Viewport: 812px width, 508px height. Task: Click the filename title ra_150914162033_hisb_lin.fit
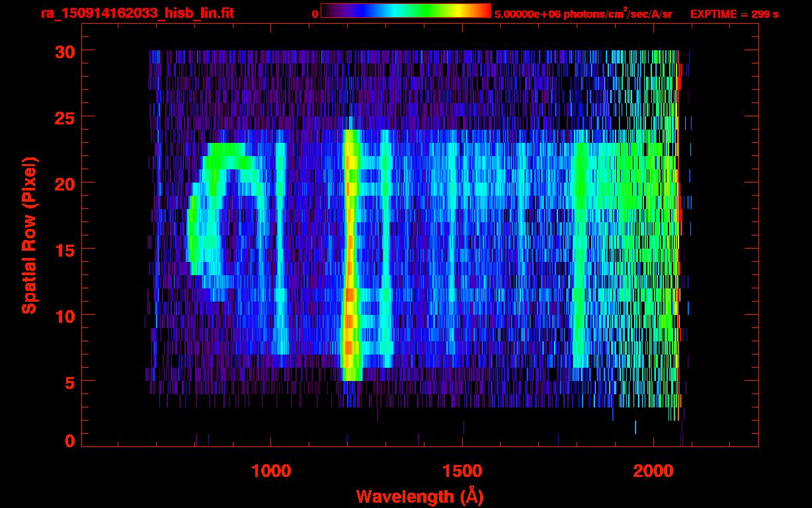click(x=137, y=13)
